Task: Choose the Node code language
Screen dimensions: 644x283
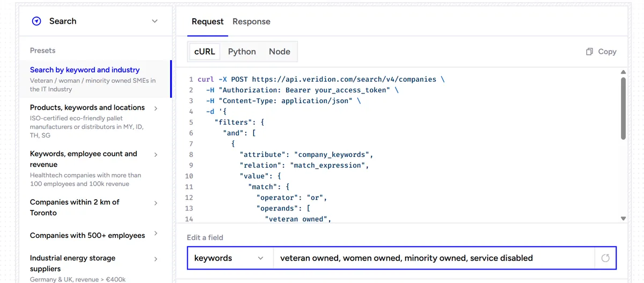Action: (x=280, y=52)
